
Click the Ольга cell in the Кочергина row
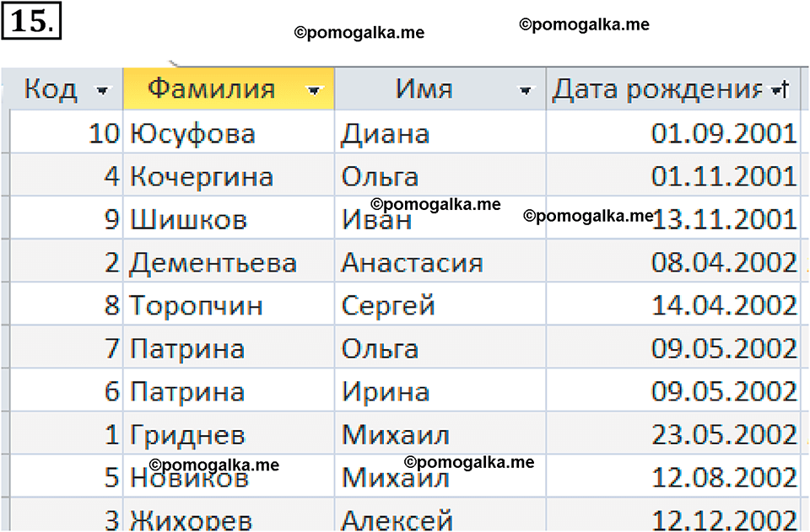point(440,175)
